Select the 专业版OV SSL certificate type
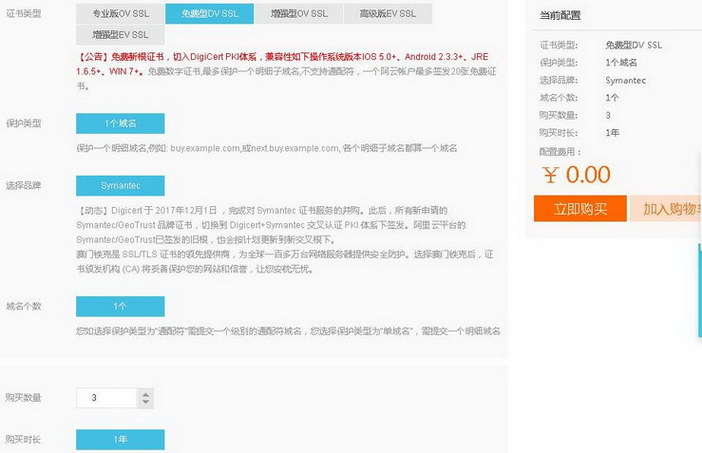 pos(120,13)
